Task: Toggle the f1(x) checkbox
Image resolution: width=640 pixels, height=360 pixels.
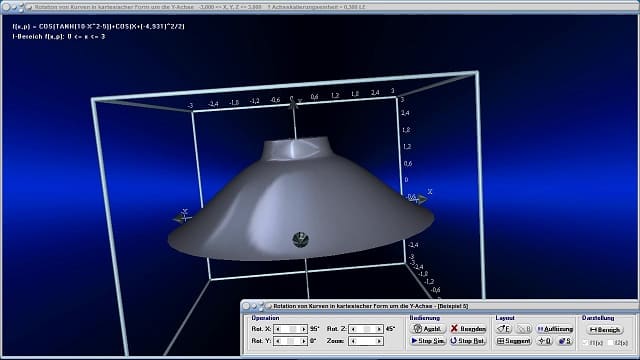Action: click(x=587, y=343)
